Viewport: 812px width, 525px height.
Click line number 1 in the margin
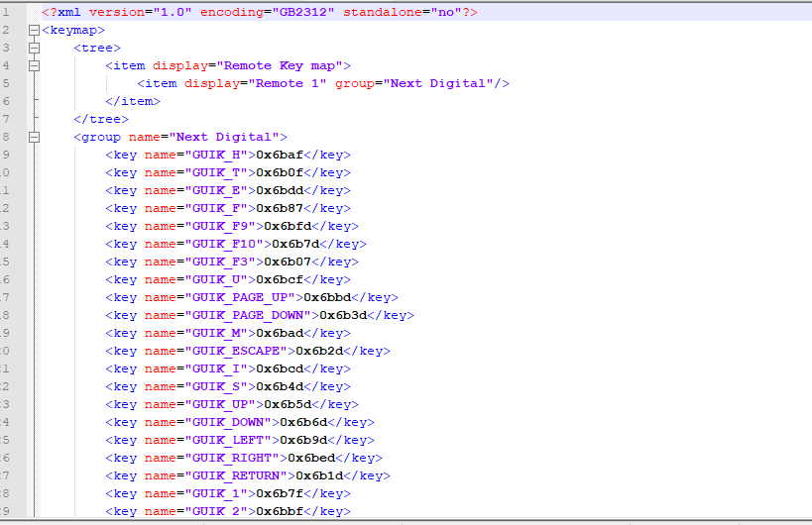click(x=6, y=12)
